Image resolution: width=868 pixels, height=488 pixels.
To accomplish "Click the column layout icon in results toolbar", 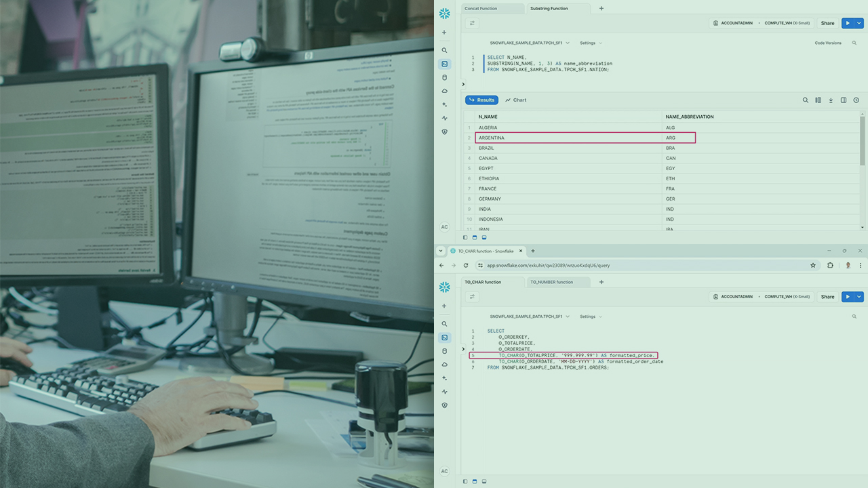I will pos(818,100).
